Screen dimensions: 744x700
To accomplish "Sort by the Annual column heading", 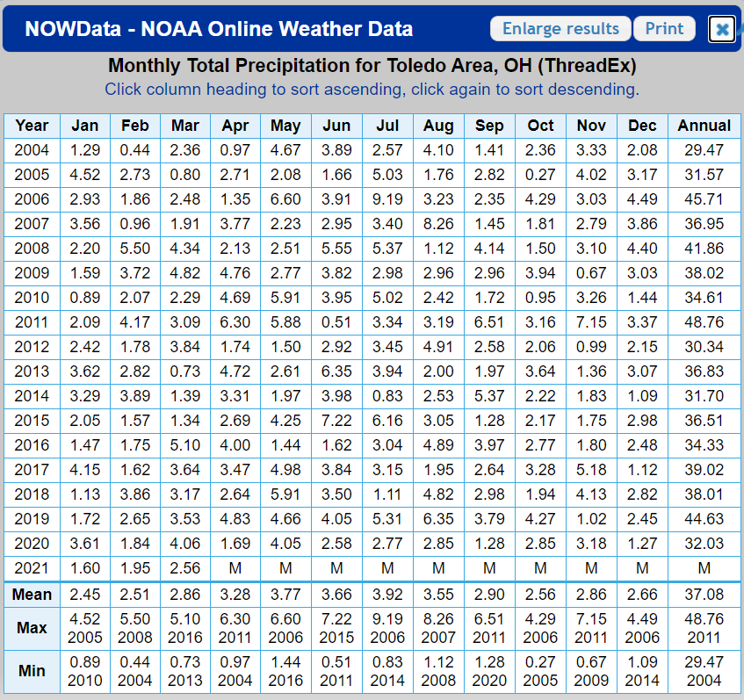I will tap(704, 126).
